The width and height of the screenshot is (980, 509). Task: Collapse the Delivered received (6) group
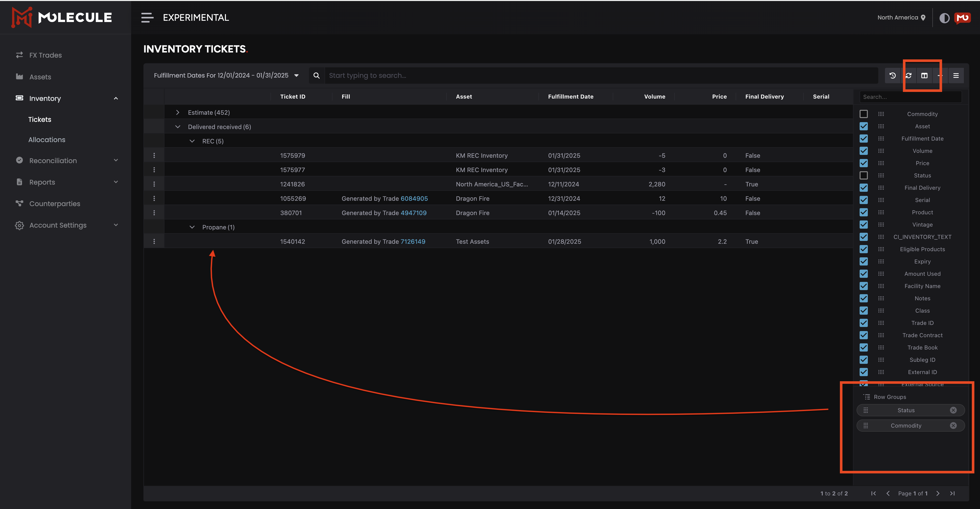pyautogui.click(x=178, y=127)
